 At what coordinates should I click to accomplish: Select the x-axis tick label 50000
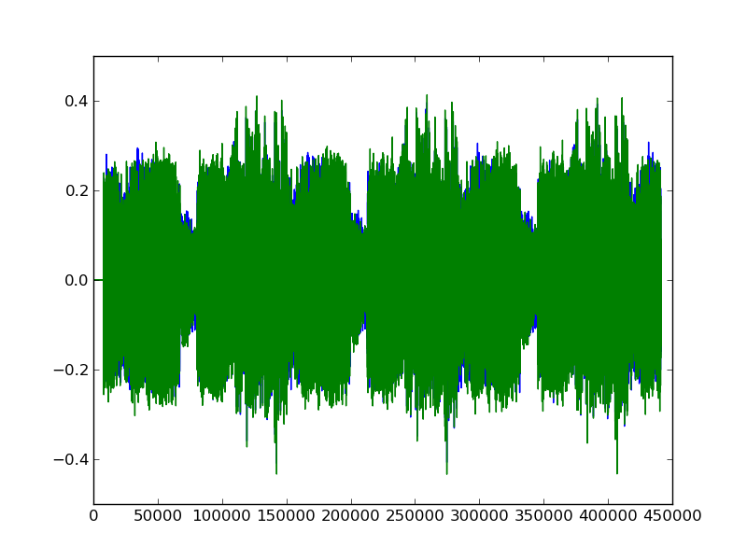pyautogui.click(x=158, y=516)
